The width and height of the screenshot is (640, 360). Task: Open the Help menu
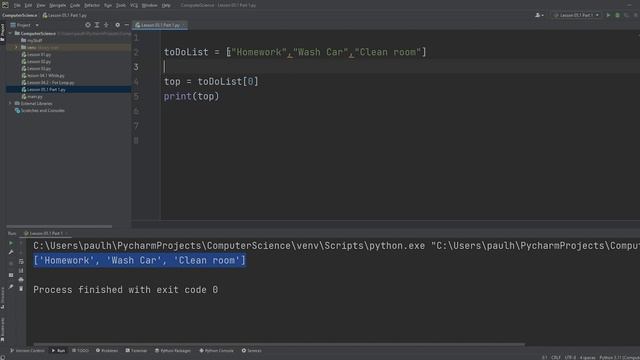tap(166, 5)
